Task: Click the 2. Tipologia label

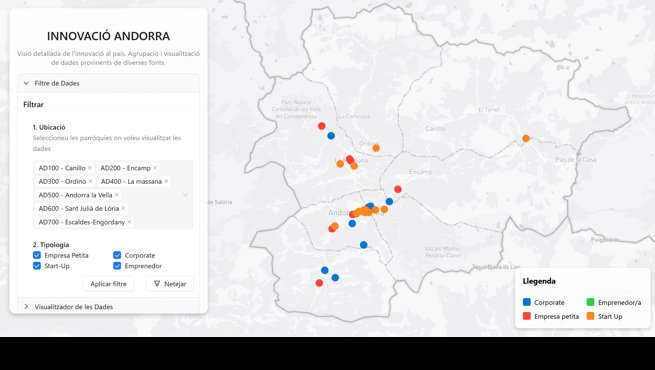Action: pos(51,245)
